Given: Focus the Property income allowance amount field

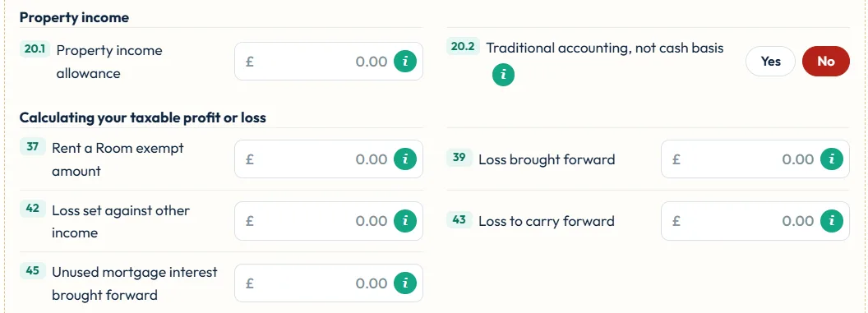Looking at the screenshot, I should pos(329,62).
